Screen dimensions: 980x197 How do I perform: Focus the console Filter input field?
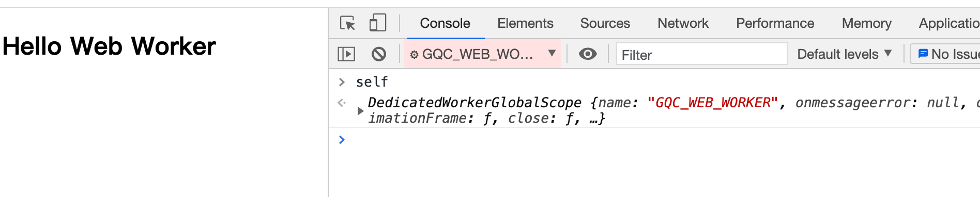702,54
